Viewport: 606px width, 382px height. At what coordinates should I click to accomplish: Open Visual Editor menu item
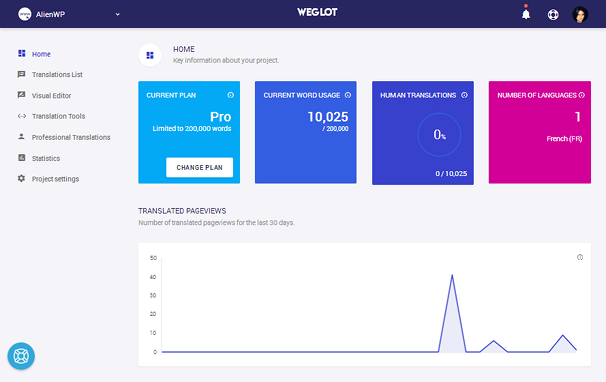[x=51, y=96]
